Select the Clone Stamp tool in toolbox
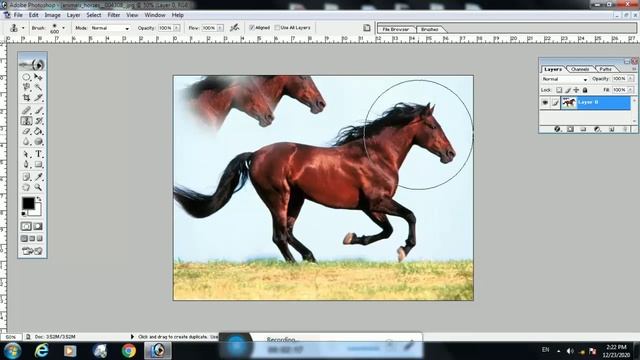Image resolution: width=640 pixels, height=360 pixels. [26, 121]
